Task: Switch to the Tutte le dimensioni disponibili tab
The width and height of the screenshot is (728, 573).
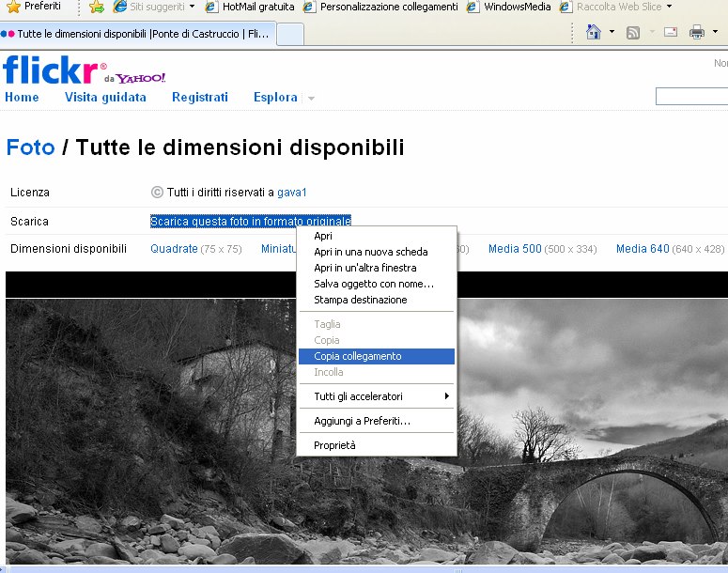Action: pos(136,34)
